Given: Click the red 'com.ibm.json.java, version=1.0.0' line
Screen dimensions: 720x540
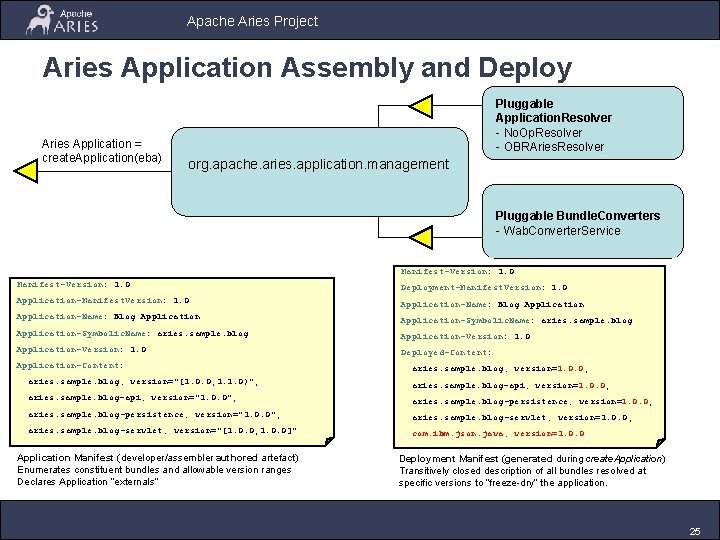Looking at the screenshot, I should [498, 433].
